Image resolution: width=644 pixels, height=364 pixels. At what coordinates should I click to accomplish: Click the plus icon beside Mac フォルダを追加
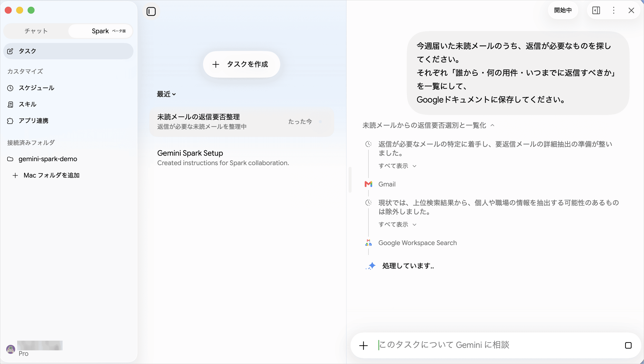point(15,176)
